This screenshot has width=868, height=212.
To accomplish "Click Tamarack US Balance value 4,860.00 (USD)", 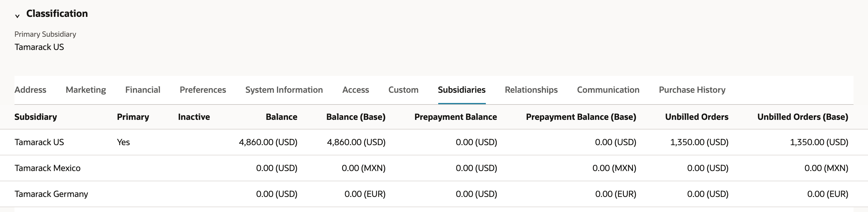I will pyautogui.click(x=268, y=142).
